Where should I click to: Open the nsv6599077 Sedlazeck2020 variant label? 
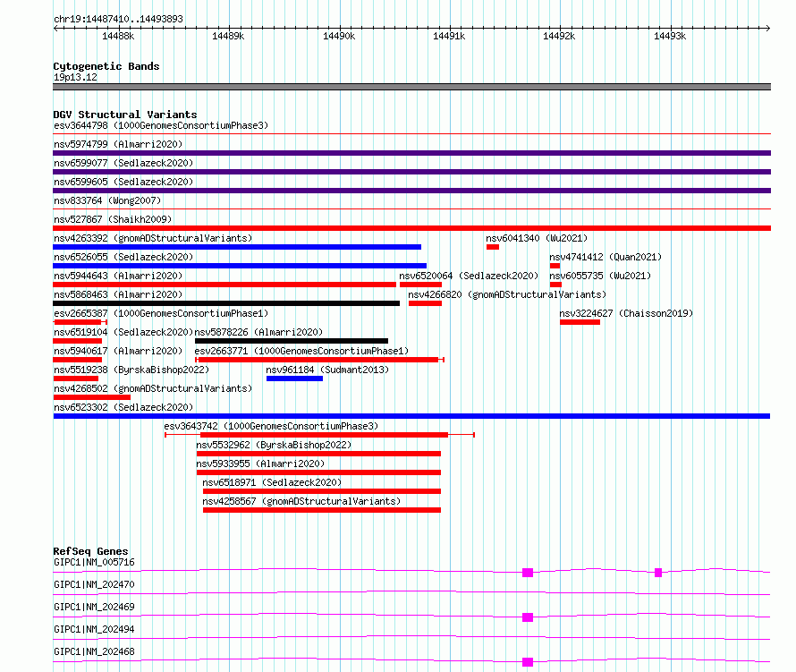pos(123,163)
